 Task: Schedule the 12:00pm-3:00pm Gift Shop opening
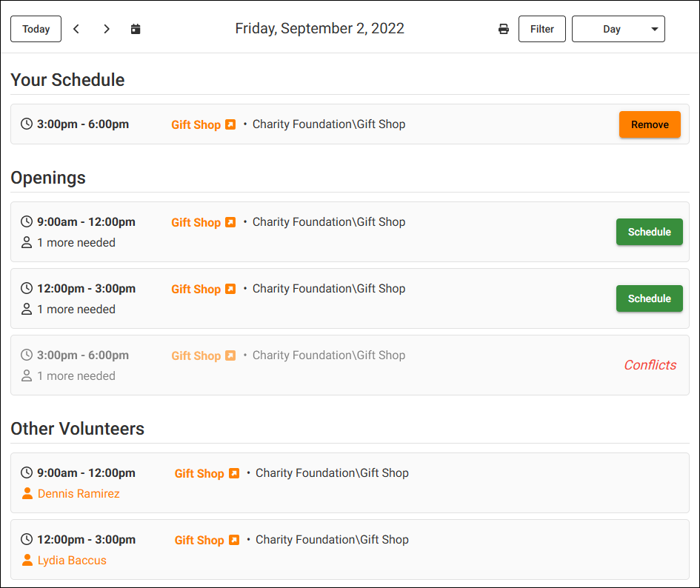(649, 298)
